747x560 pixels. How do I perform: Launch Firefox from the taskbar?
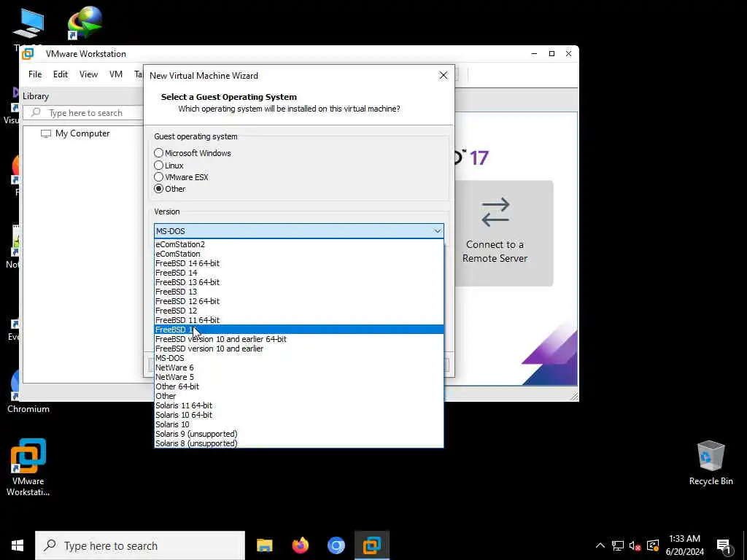point(300,545)
